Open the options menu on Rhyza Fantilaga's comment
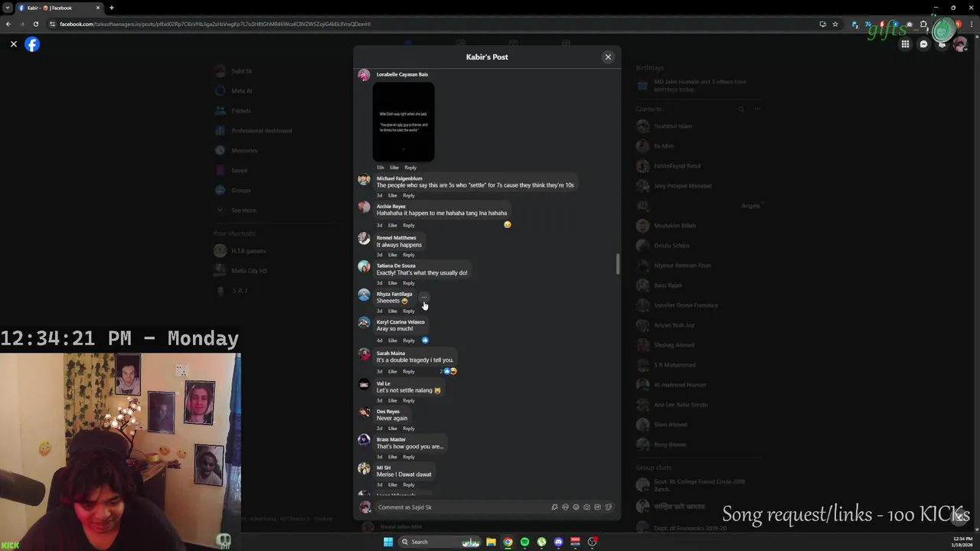980x551 pixels. 423,297
